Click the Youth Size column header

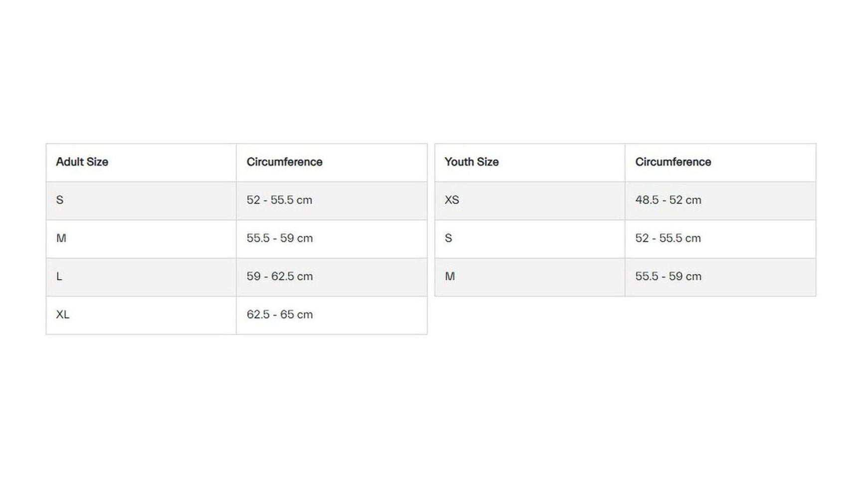530,163
